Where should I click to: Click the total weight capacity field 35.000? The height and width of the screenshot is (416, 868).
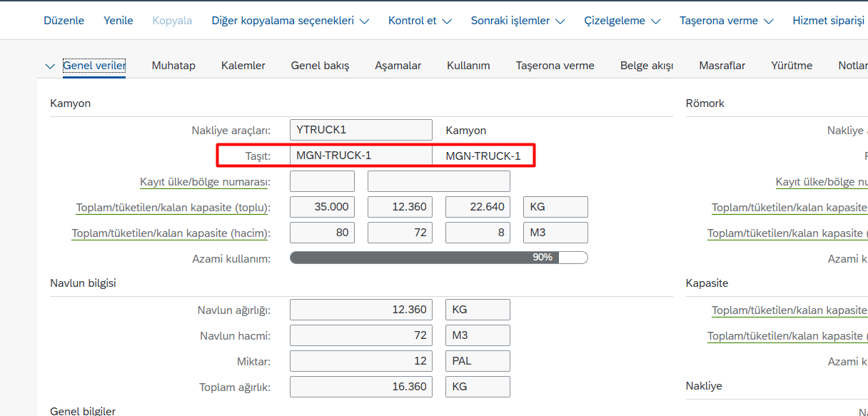click(x=322, y=207)
